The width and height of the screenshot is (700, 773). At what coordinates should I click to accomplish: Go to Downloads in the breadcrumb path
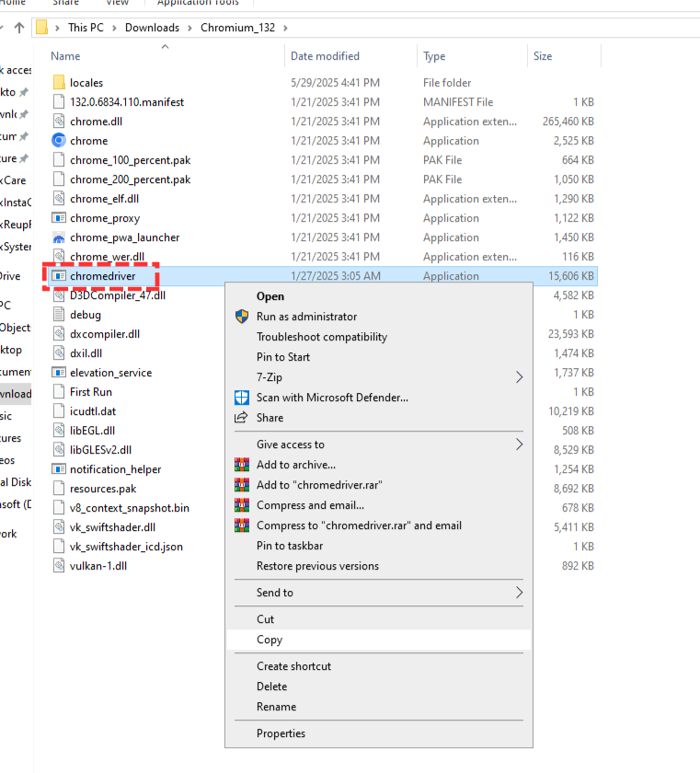click(x=152, y=28)
